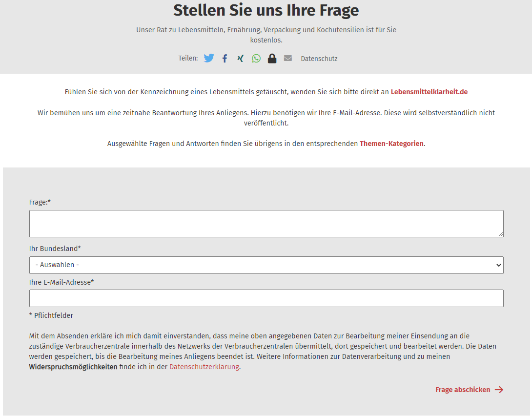532x417 pixels.
Task: Click the Ihre E-Mail-Adresse input field
Action: click(x=266, y=298)
